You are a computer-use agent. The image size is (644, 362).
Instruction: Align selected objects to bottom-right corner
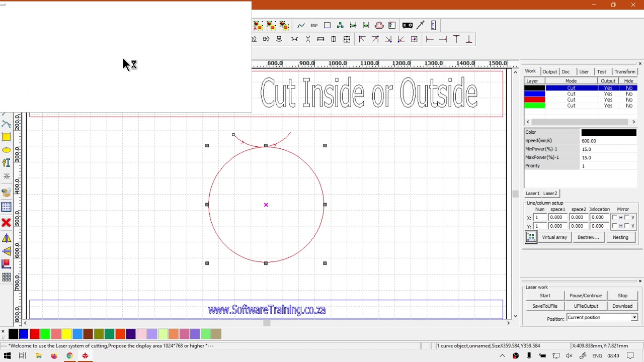click(388, 39)
